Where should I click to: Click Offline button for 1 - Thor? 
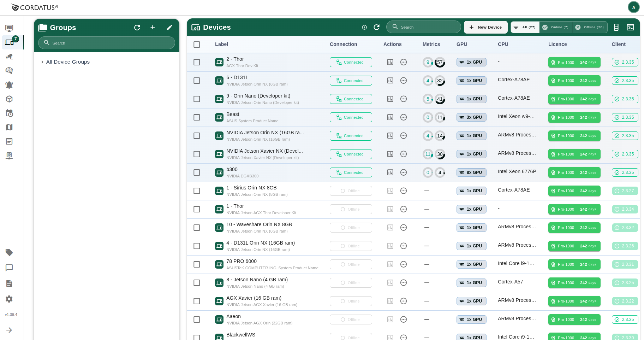(x=351, y=209)
